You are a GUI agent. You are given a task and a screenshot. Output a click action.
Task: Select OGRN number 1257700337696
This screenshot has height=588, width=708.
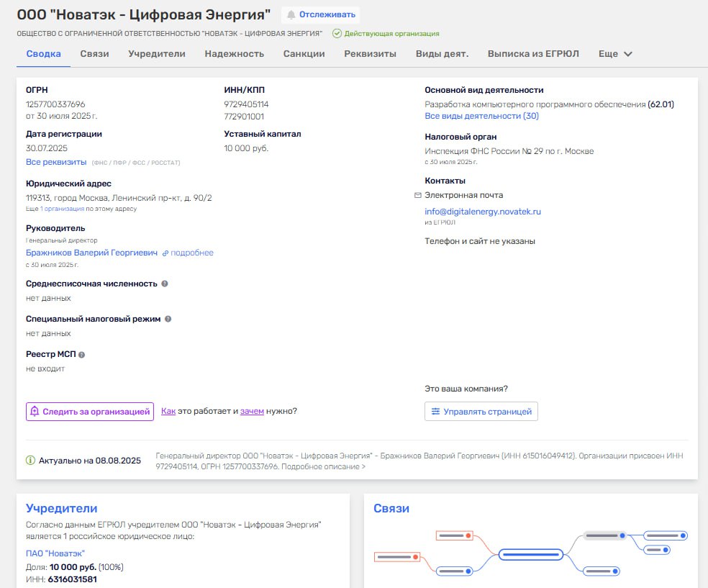[55, 104]
